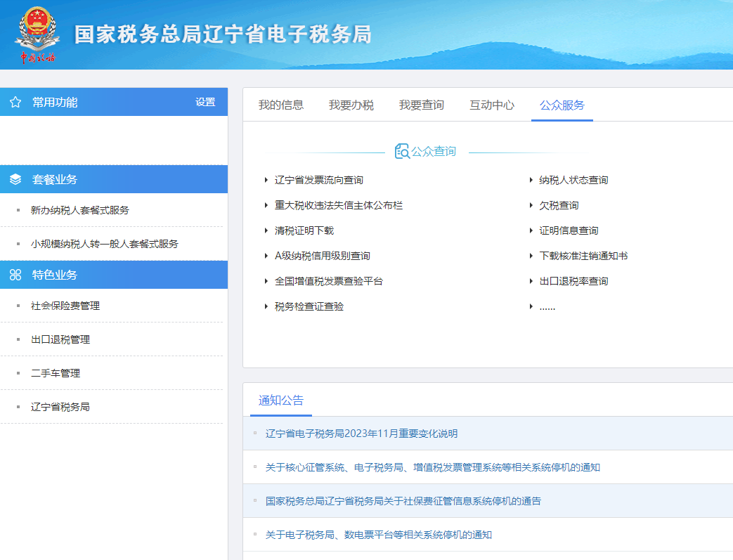Click the star icon beside 常用功能
733x560 pixels.
pyautogui.click(x=15, y=102)
